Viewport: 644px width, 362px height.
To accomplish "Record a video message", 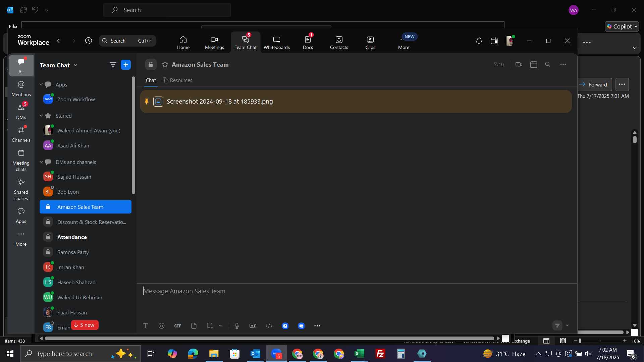I will click(253, 326).
